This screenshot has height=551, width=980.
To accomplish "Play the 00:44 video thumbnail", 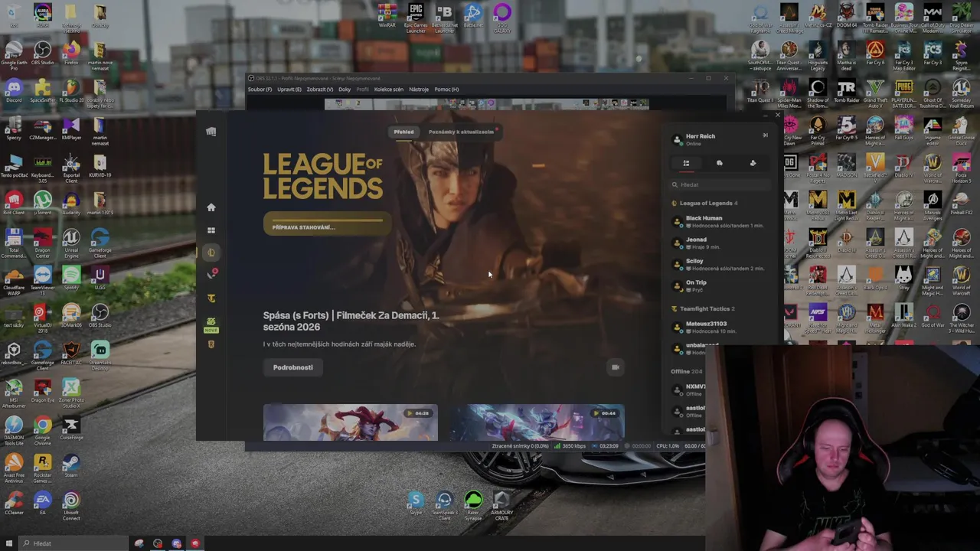I will (537, 422).
